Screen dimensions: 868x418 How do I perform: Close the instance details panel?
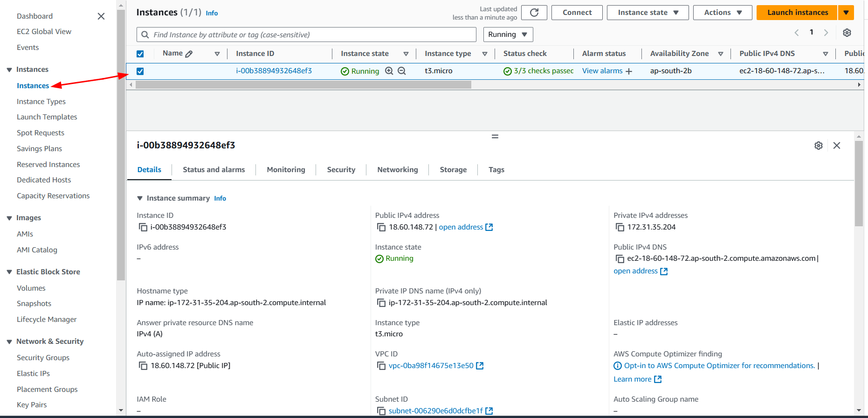coord(837,146)
